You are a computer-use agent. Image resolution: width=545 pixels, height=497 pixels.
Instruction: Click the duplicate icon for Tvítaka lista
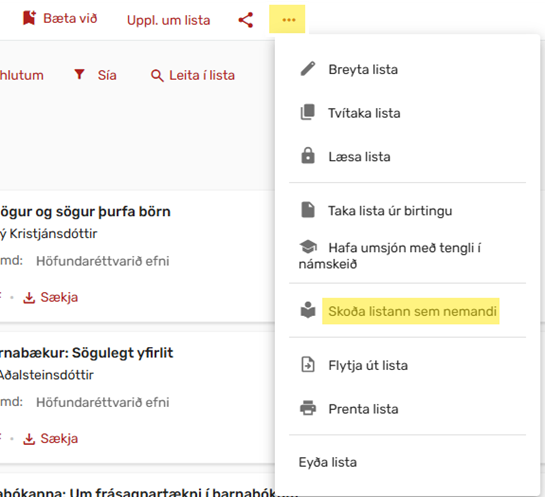(308, 112)
